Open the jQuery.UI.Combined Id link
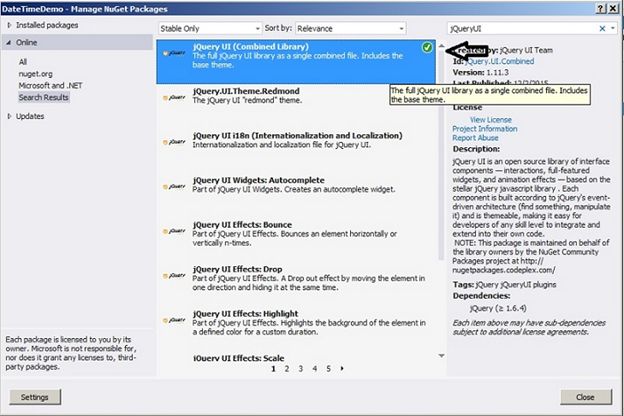This screenshot has width=624, height=416. pos(500,61)
